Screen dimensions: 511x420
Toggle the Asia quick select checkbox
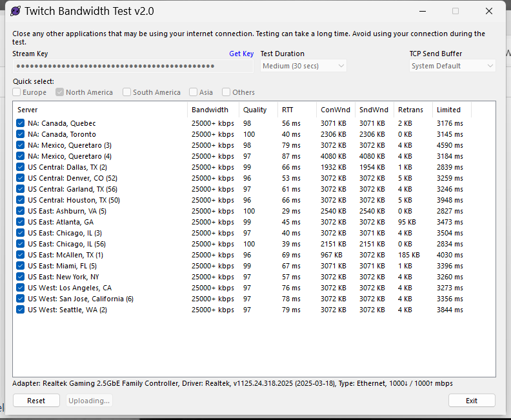tap(194, 92)
